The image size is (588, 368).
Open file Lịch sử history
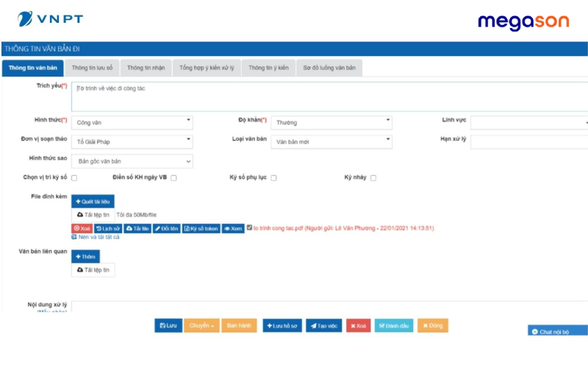point(108,228)
